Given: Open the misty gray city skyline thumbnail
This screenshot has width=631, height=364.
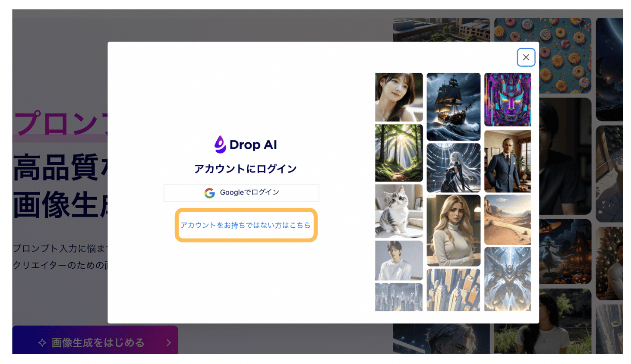Looking at the screenshot, I should pyautogui.click(x=399, y=297).
